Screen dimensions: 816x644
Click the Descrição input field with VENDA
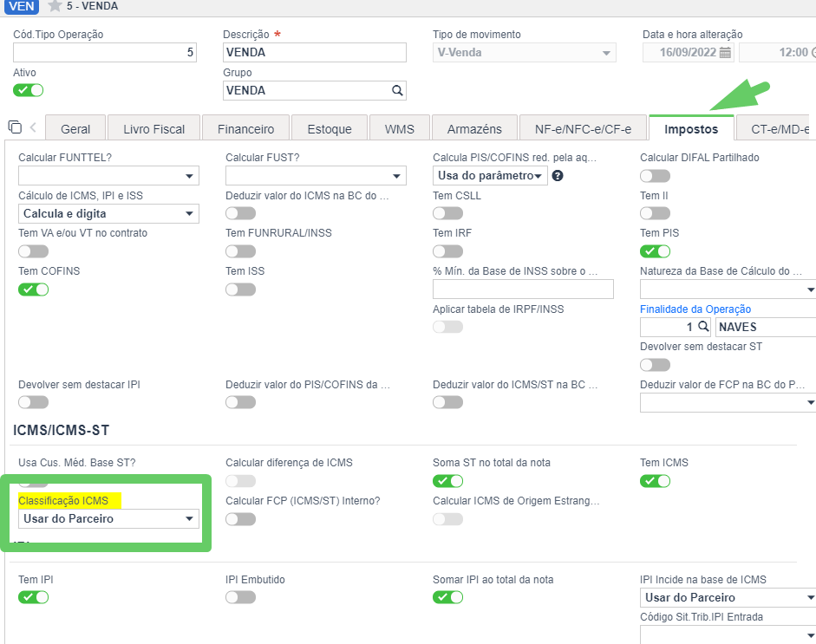(x=315, y=53)
